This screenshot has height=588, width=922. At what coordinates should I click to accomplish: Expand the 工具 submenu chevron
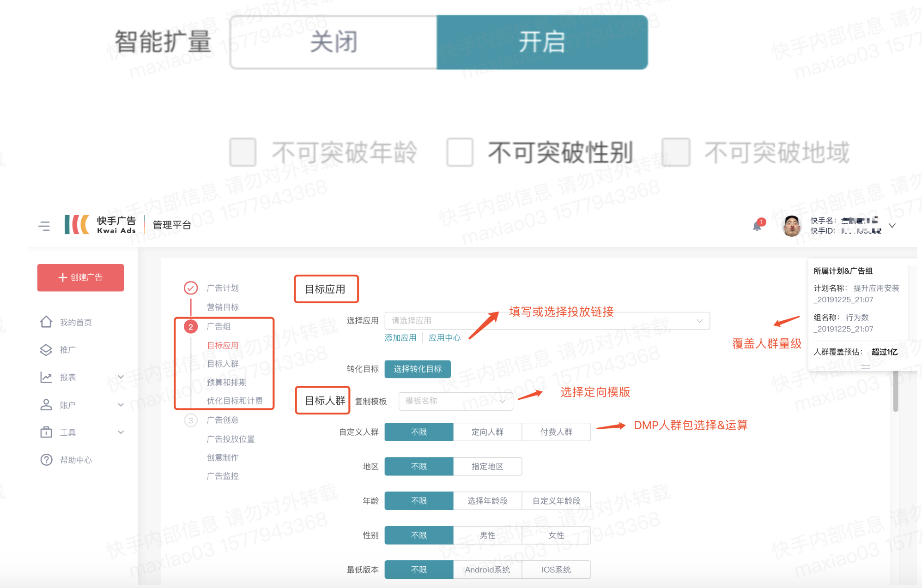pyautogui.click(x=121, y=432)
